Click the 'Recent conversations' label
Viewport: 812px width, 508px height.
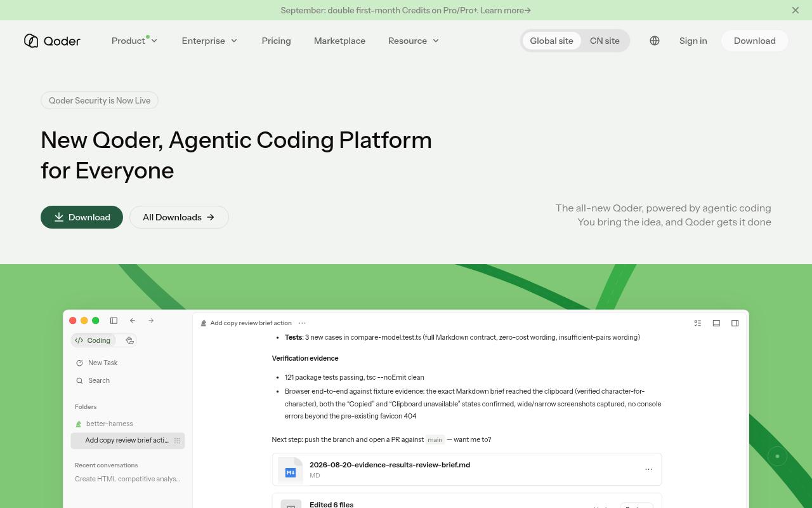tap(106, 465)
